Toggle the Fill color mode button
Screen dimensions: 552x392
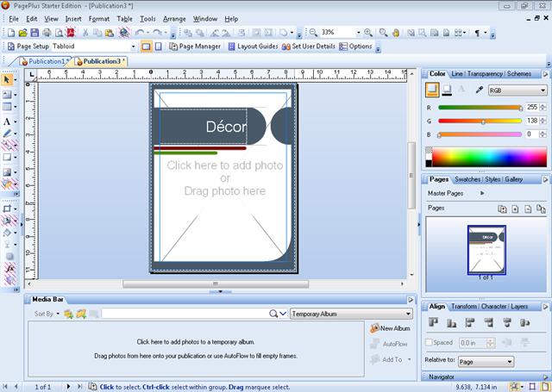tap(432, 90)
